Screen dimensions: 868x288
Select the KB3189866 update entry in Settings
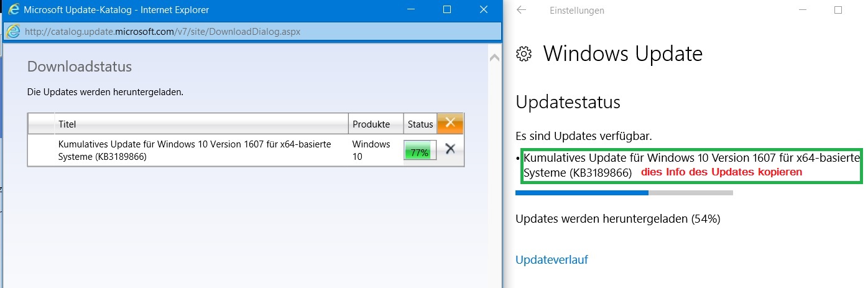click(x=691, y=166)
